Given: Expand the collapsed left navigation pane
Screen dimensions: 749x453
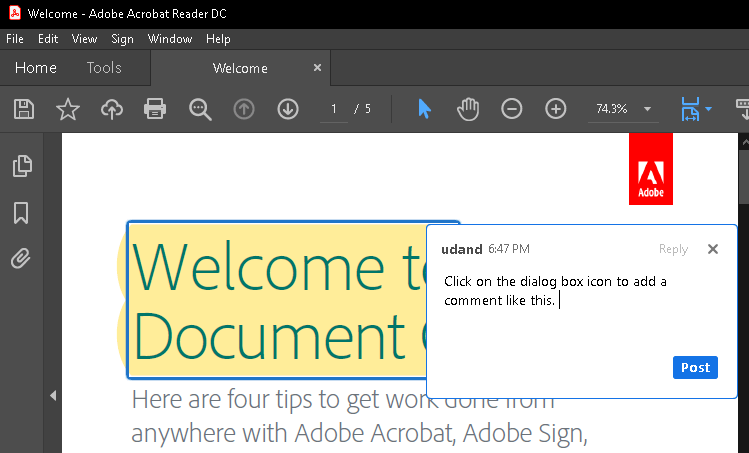Looking at the screenshot, I should (x=53, y=396).
